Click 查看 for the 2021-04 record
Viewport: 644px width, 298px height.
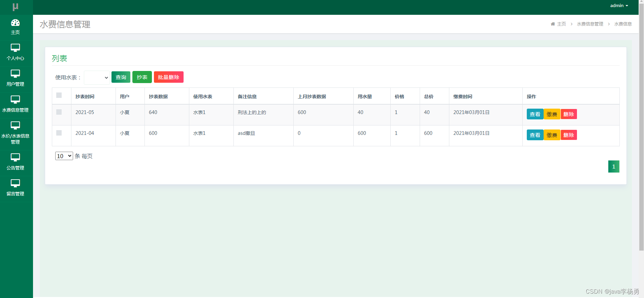click(535, 135)
